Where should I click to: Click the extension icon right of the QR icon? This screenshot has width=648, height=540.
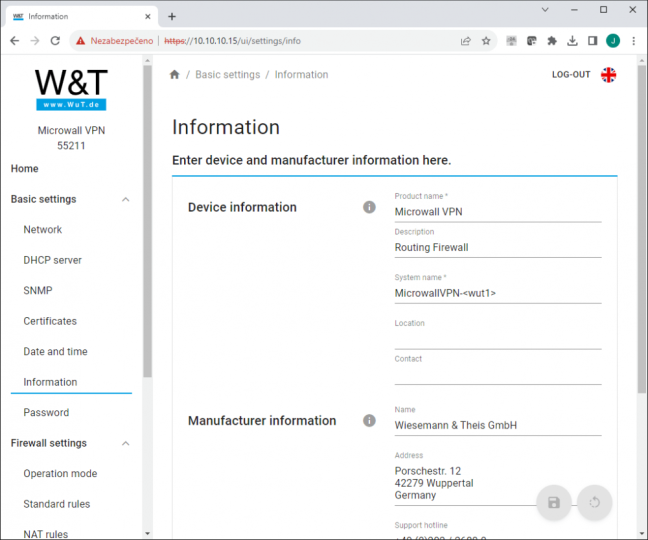click(x=531, y=40)
